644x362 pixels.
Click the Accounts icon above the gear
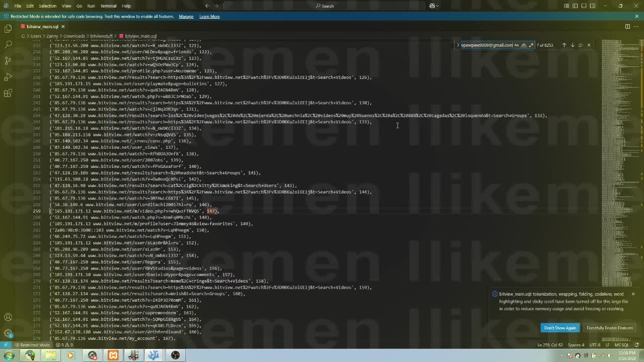(8, 317)
